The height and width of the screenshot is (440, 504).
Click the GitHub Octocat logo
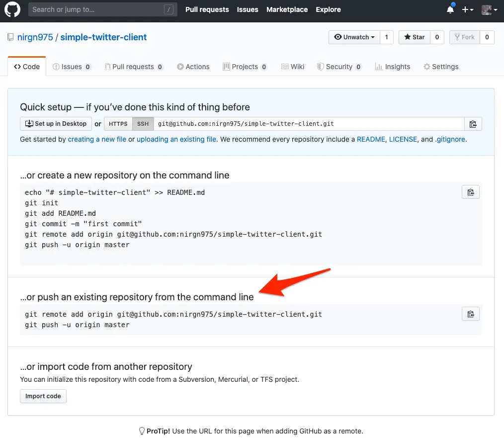pos(12,9)
